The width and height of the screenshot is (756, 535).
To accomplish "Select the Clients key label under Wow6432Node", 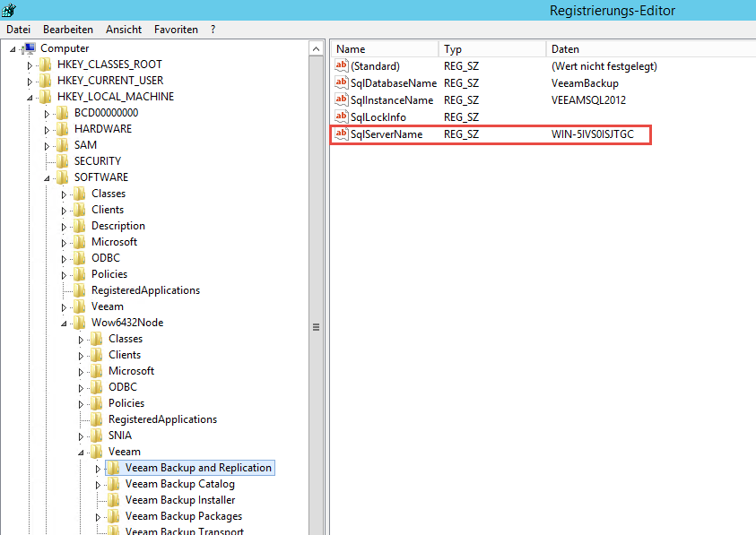I will click(x=125, y=355).
